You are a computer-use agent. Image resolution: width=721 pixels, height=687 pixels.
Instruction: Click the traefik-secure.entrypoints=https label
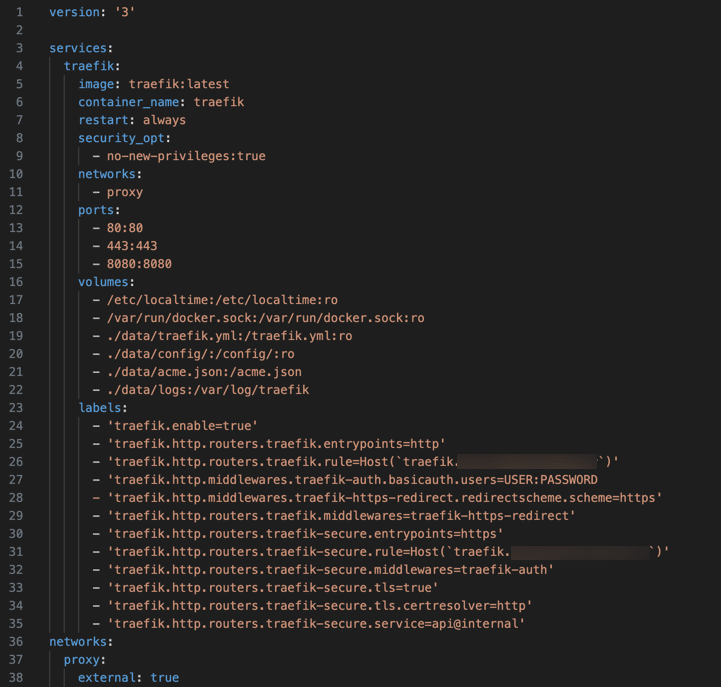(x=305, y=533)
